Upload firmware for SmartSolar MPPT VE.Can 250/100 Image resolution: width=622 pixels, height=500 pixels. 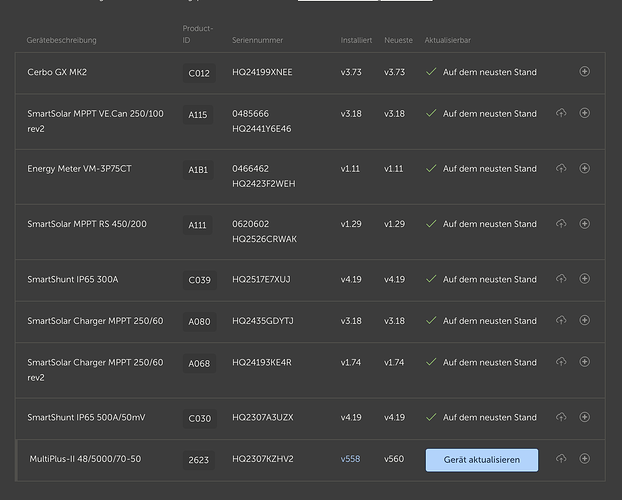click(561, 113)
